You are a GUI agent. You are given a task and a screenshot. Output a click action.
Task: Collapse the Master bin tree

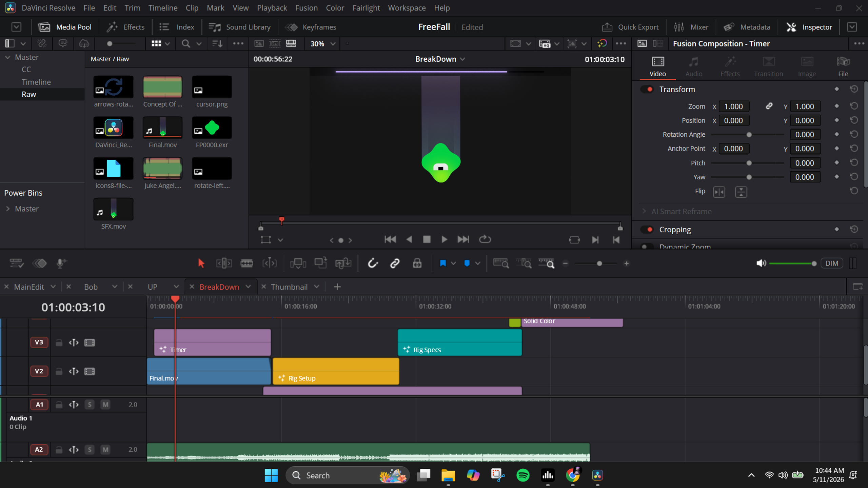8,57
